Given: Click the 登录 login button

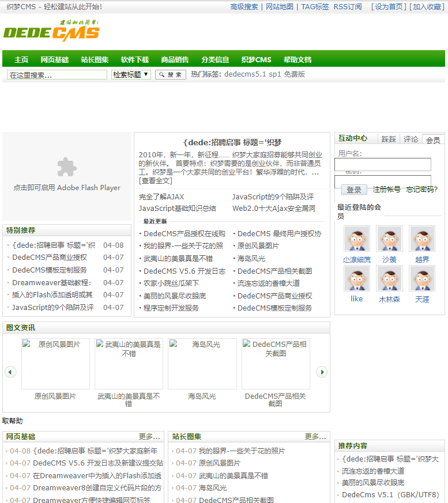Looking at the screenshot, I should click(x=354, y=190).
